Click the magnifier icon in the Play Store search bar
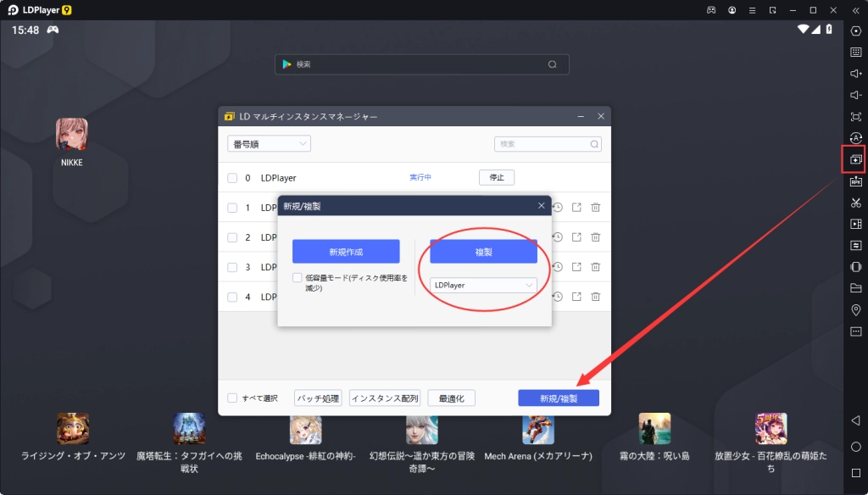 click(x=553, y=64)
